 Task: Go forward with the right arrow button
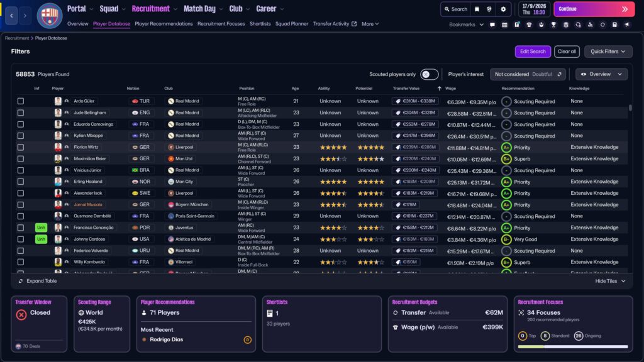coord(25,16)
